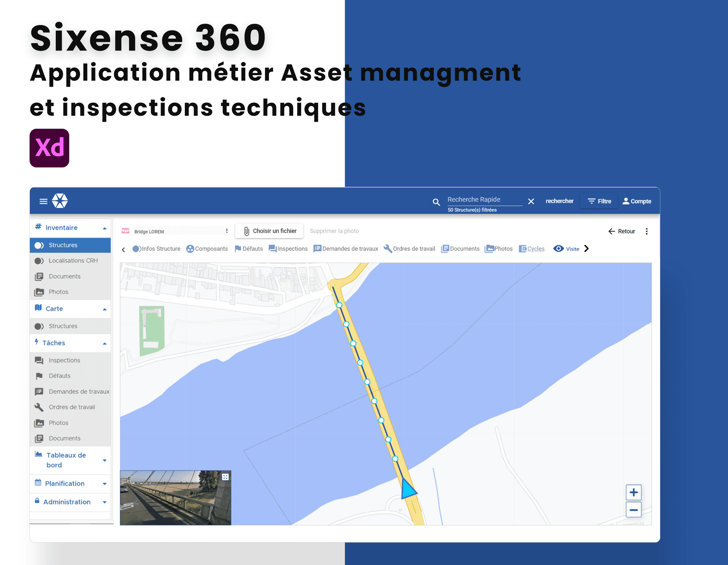
Task: Open Documents under Tâches
Action: click(x=70, y=438)
